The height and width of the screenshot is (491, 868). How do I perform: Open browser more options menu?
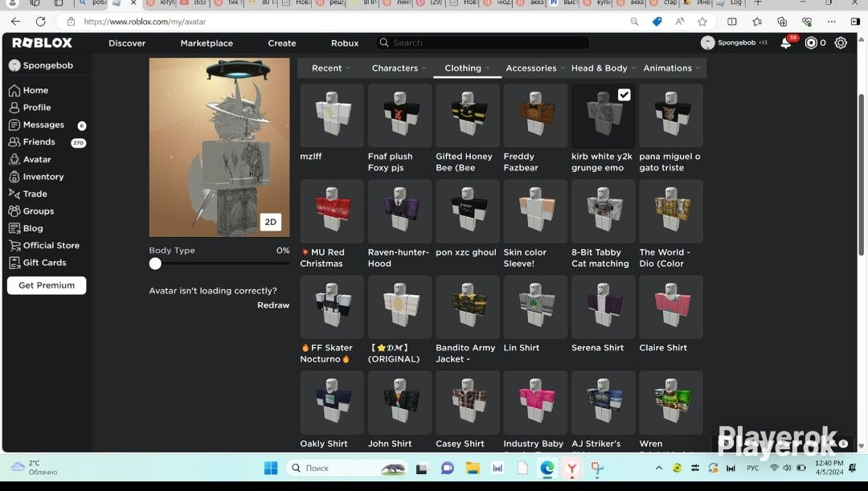pos(832,22)
